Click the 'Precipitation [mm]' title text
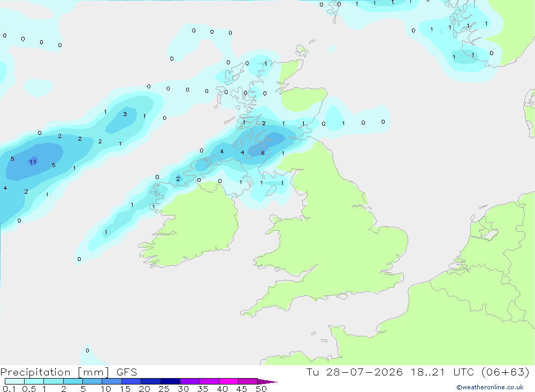 tap(55, 372)
